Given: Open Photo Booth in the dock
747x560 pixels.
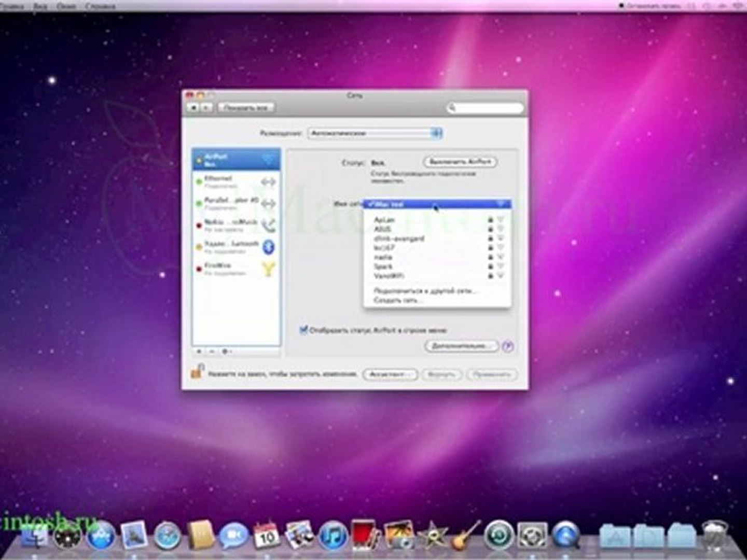Looking at the screenshot, I should (x=366, y=535).
